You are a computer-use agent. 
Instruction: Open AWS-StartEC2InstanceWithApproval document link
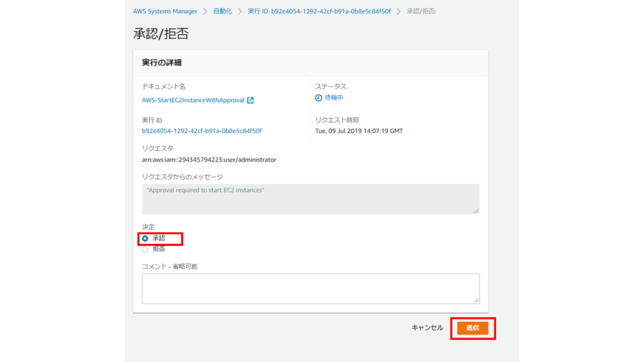pos(193,101)
